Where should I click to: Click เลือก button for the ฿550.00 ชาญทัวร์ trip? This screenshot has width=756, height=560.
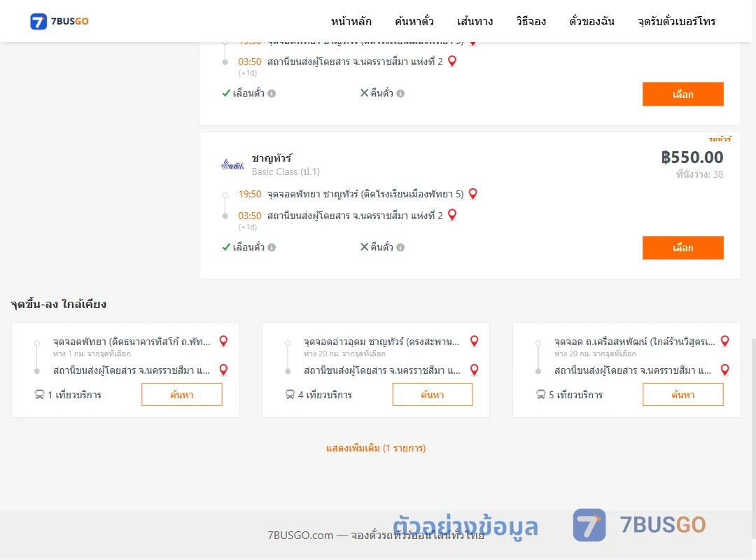pyautogui.click(x=682, y=247)
